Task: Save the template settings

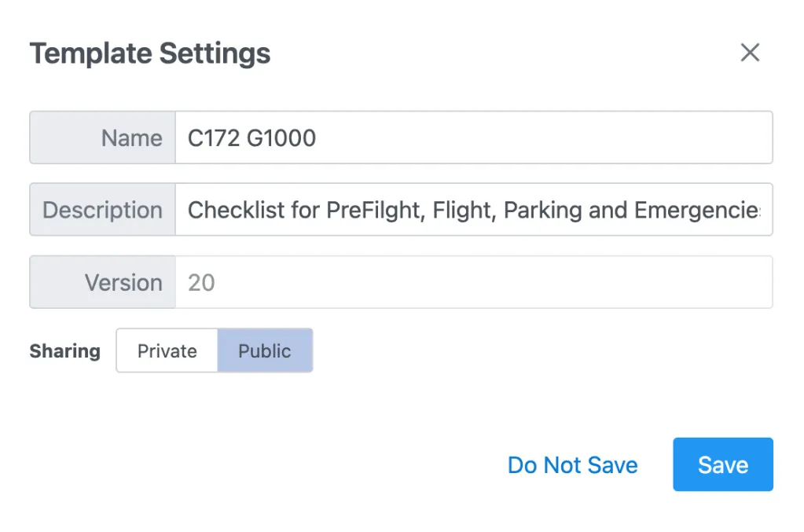Action: 722,464
